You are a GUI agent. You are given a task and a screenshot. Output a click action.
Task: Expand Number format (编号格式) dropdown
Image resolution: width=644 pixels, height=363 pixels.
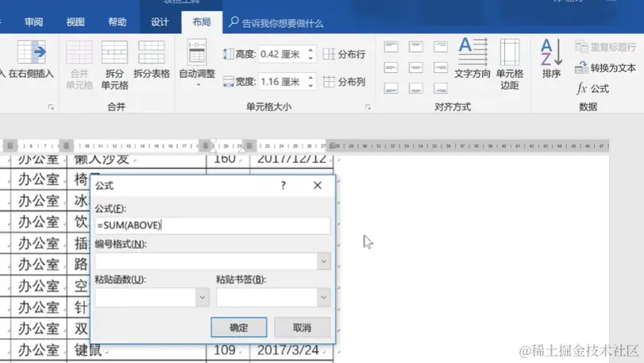coord(324,261)
